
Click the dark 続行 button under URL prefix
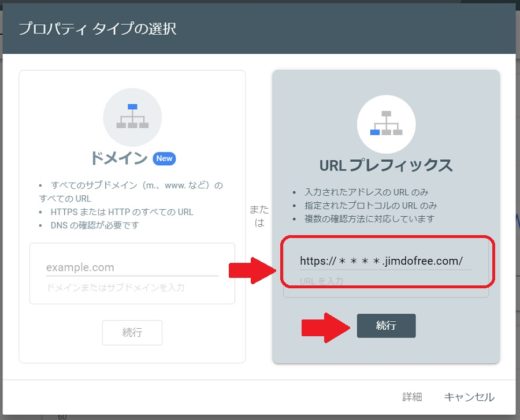pyautogui.click(x=386, y=326)
